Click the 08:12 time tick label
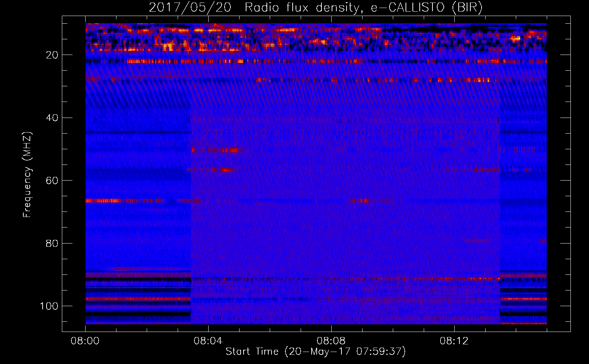This screenshot has height=364, width=589. 454,341
